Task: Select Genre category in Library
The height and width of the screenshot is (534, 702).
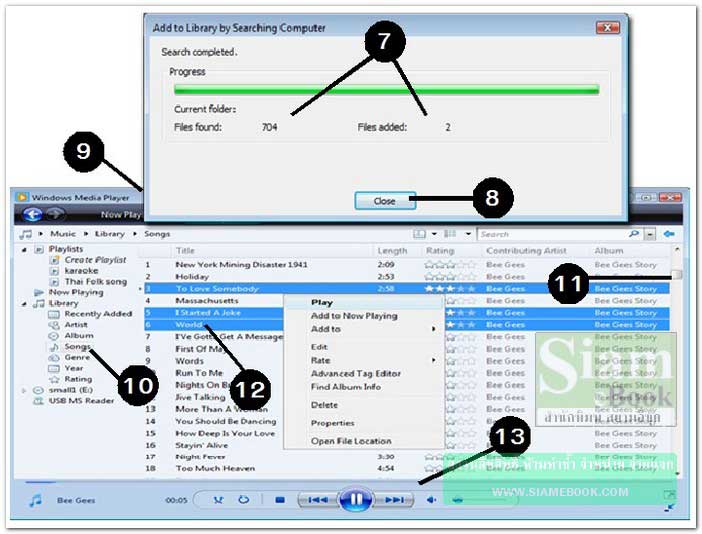Action: tap(77, 357)
